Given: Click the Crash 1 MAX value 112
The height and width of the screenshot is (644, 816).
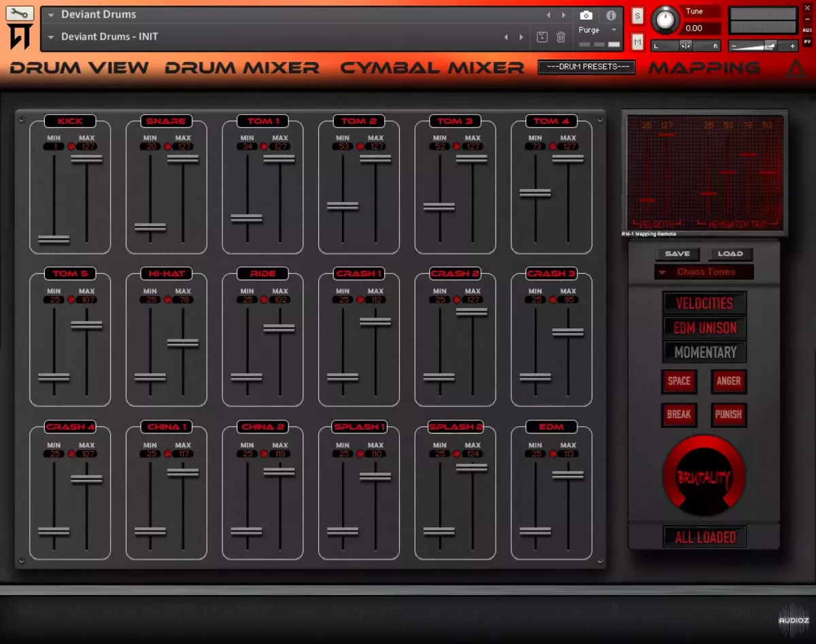Looking at the screenshot, I should tap(376, 299).
